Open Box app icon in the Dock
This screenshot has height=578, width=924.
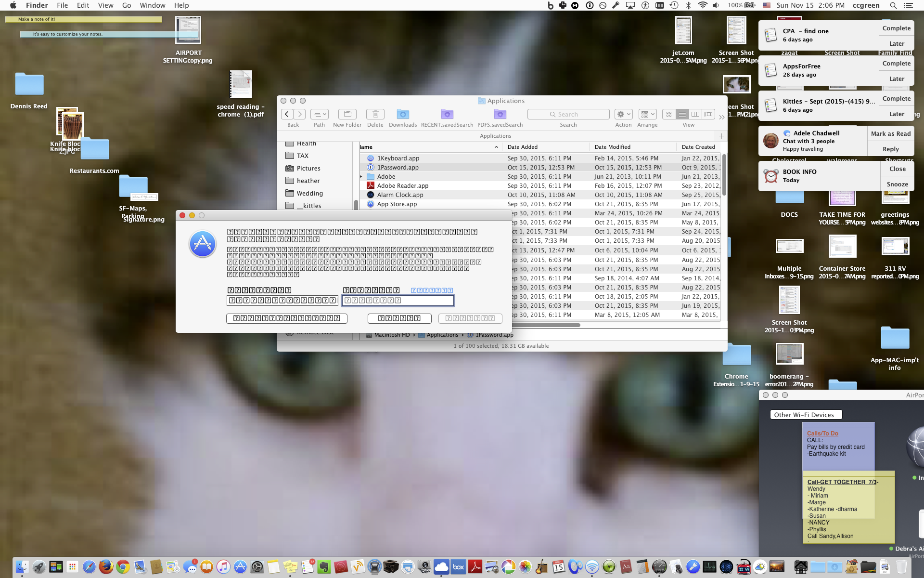tap(458, 567)
